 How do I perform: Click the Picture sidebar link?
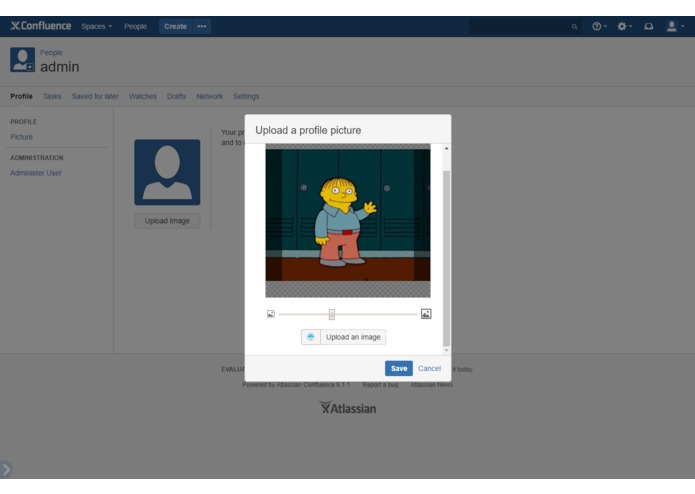tap(21, 137)
